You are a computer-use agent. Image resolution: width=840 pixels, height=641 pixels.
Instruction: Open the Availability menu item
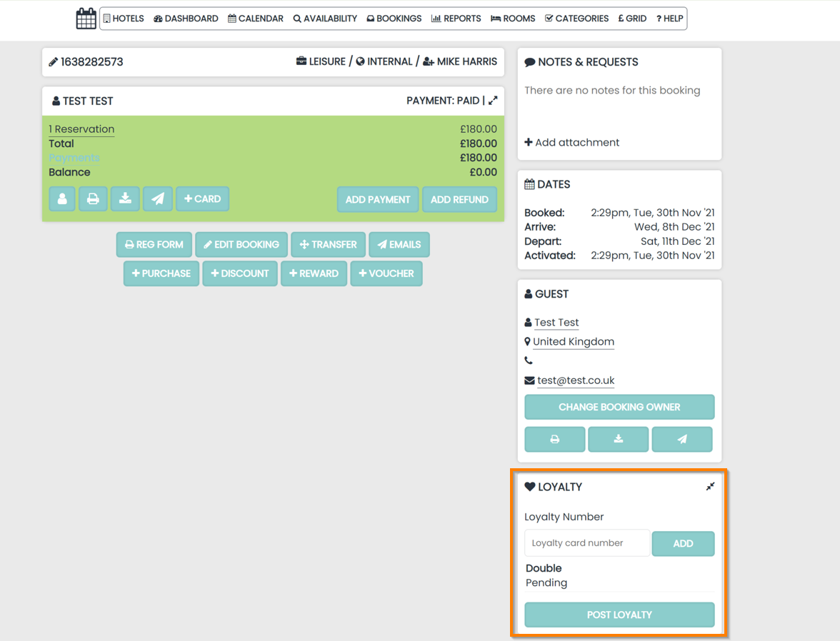pyautogui.click(x=325, y=19)
